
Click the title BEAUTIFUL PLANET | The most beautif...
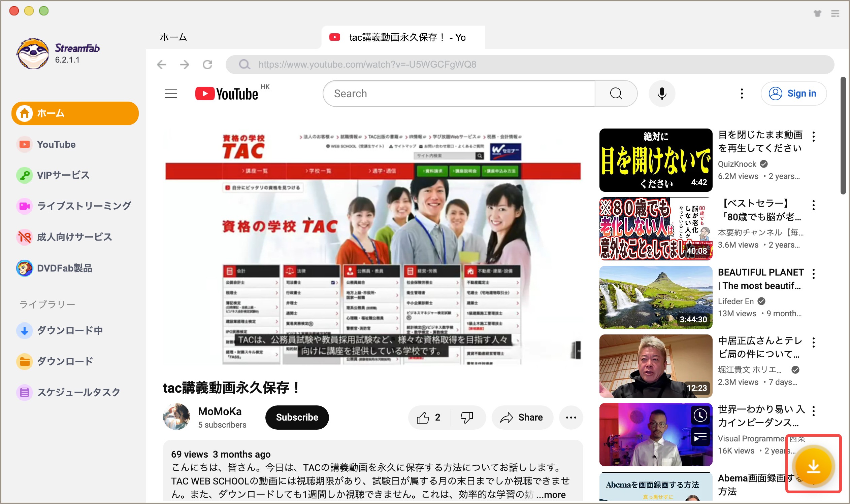(761, 279)
